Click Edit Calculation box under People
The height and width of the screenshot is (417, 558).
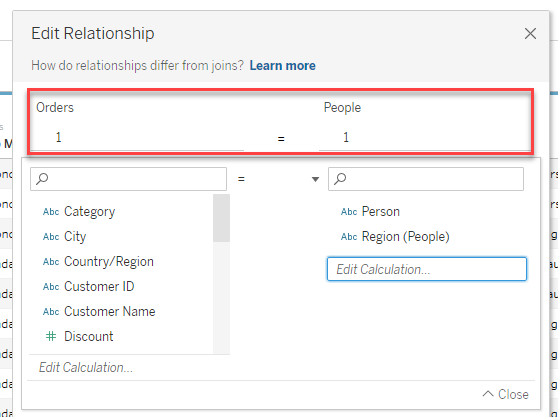pos(427,269)
